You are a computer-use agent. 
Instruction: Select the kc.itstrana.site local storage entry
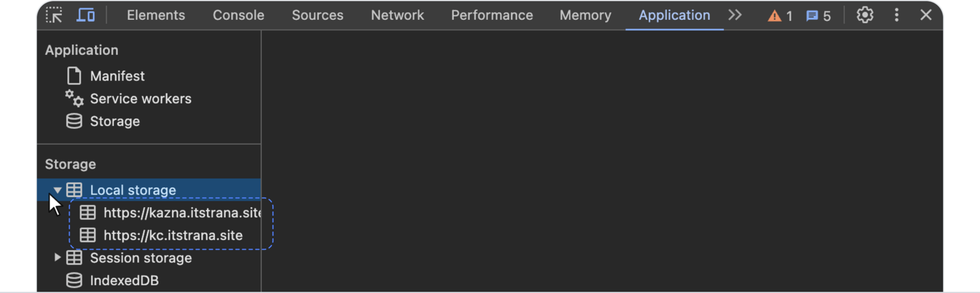click(x=173, y=235)
